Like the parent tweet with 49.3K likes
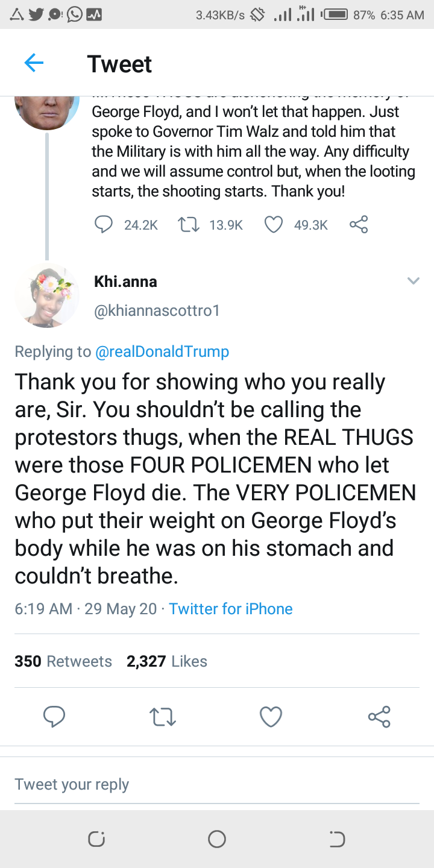Screen dimensions: 434x868 [274, 225]
